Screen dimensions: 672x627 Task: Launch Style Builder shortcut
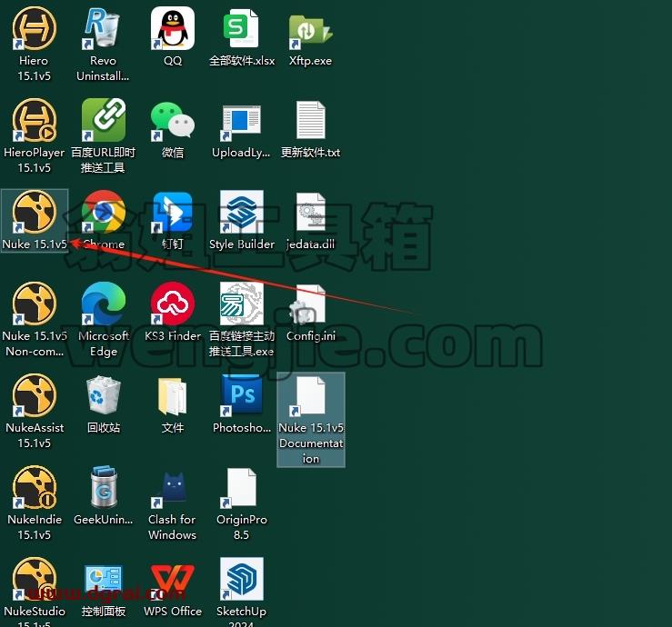click(x=242, y=212)
